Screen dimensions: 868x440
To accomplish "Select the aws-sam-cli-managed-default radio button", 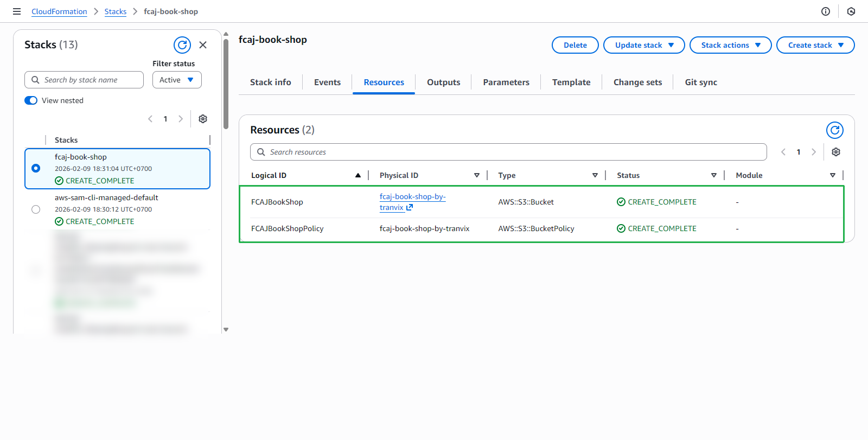I will click(36, 209).
